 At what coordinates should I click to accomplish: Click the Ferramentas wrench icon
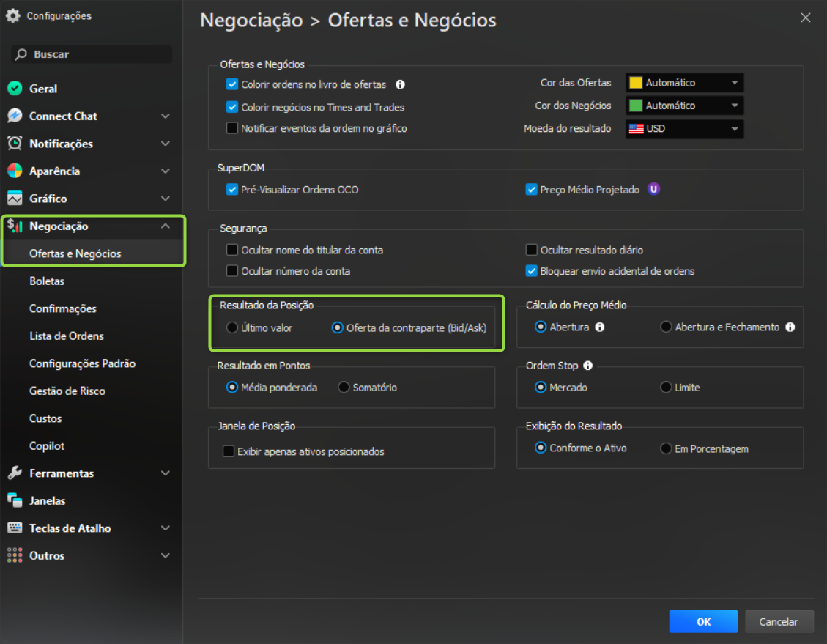(x=15, y=473)
